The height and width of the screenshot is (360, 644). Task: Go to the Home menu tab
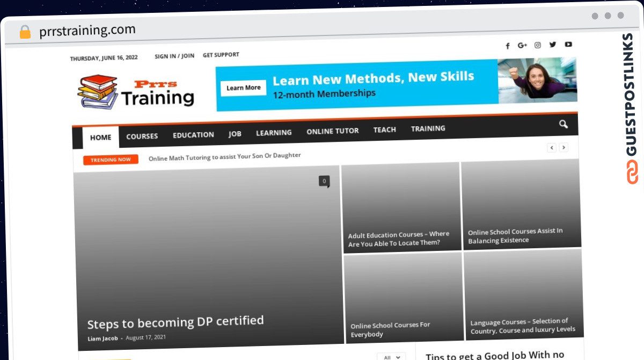[x=101, y=138]
